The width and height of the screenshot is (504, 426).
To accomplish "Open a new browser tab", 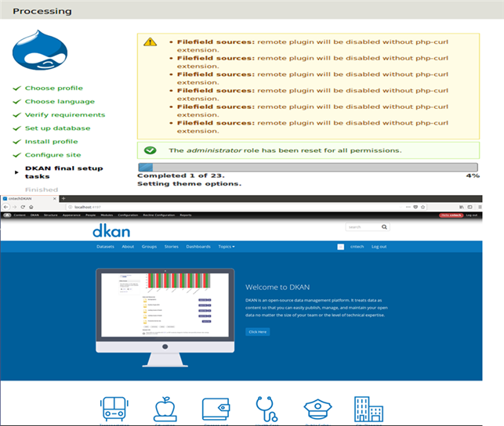I will tap(63, 198).
